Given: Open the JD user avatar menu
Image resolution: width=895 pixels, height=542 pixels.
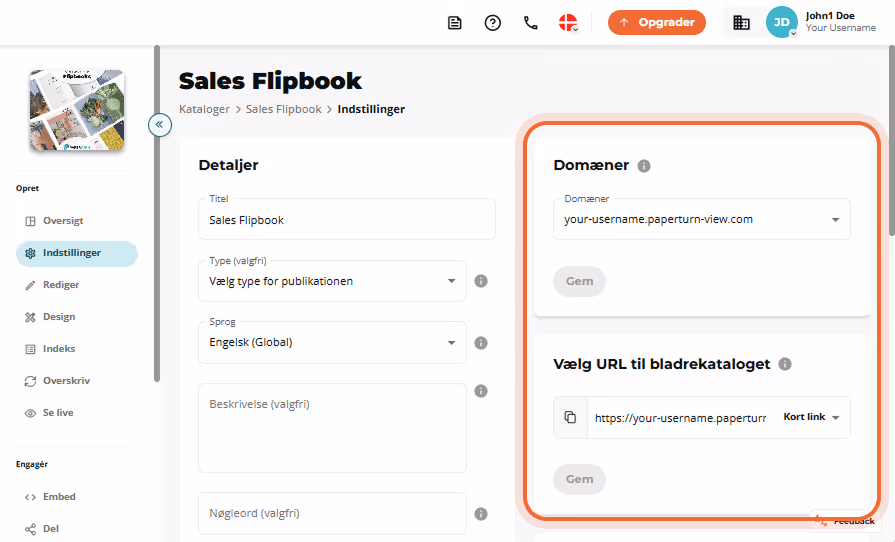Looking at the screenshot, I should coord(781,22).
